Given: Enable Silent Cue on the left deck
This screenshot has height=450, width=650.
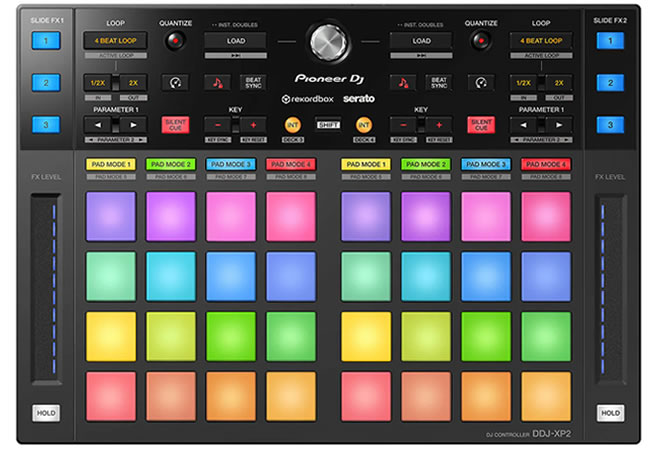Looking at the screenshot, I should (175, 125).
